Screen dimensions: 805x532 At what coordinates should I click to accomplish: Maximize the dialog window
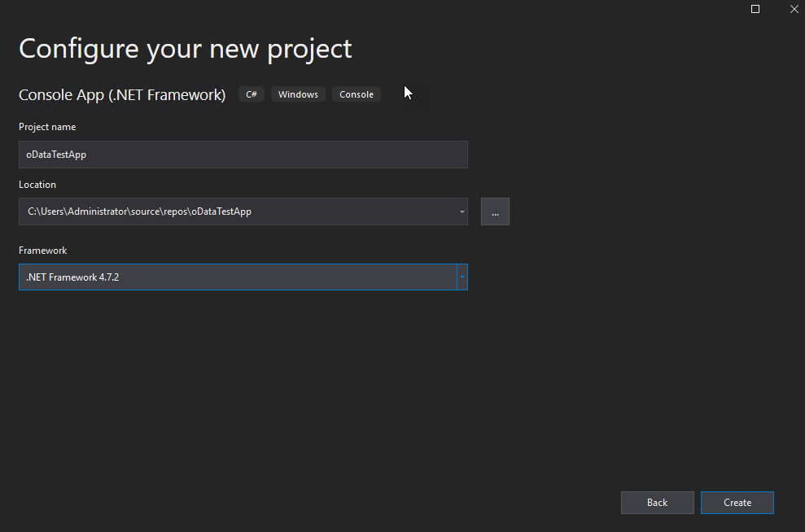(755, 9)
